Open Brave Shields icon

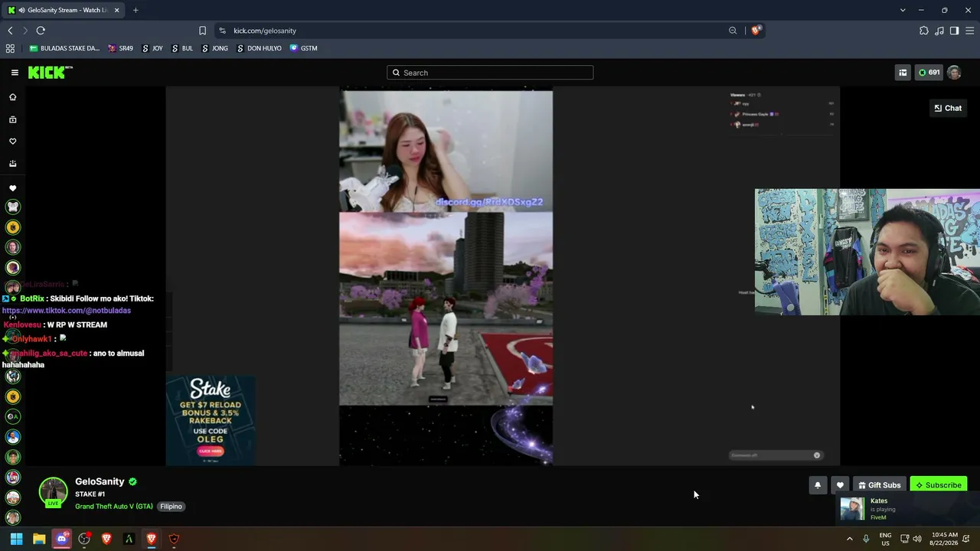pos(756,31)
